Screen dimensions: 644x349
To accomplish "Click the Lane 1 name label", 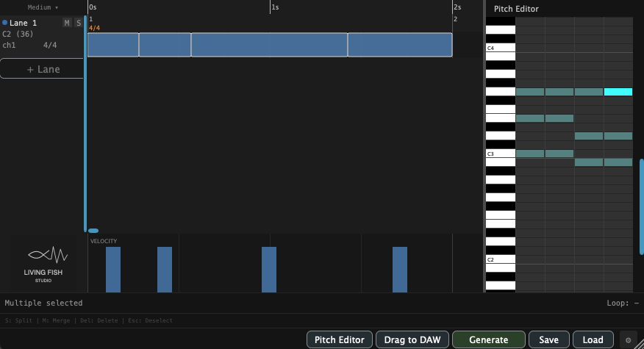I will tap(23, 23).
